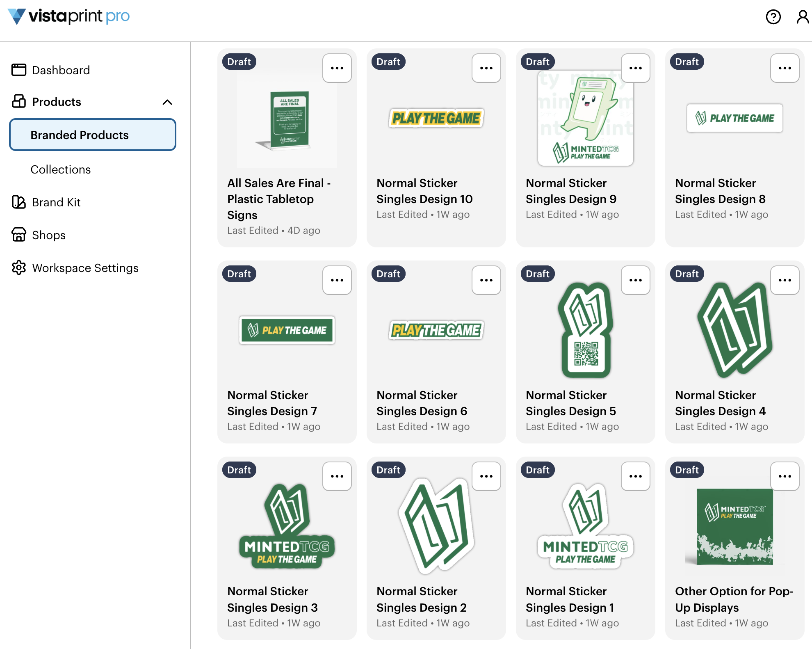The image size is (812, 649).
Task: Click the QR code sticker Design 5 thumbnail
Action: (x=586, y=330)
